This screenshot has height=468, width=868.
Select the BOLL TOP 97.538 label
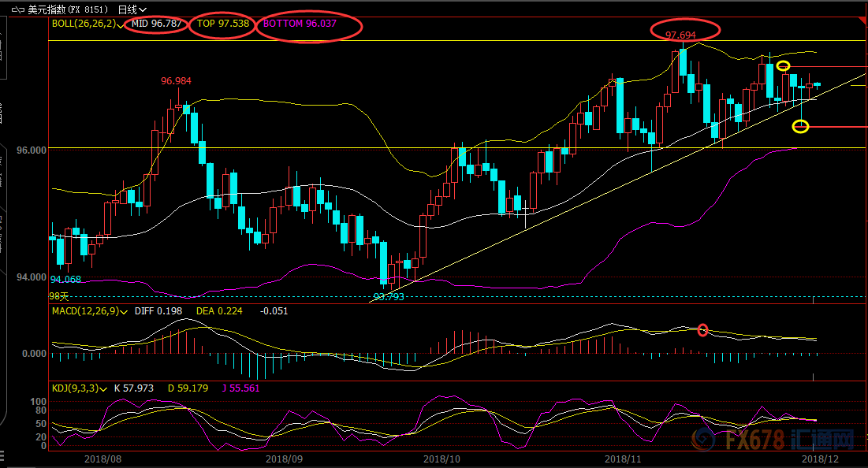point(225,24)
